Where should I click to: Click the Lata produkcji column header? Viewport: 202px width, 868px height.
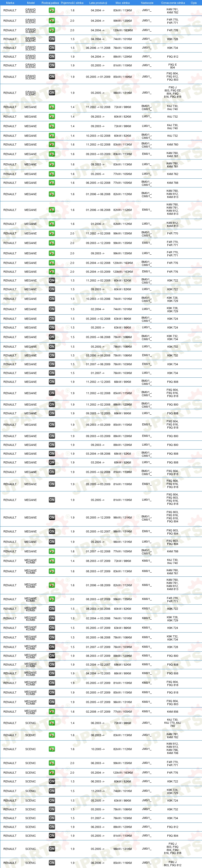pos(98,3)
